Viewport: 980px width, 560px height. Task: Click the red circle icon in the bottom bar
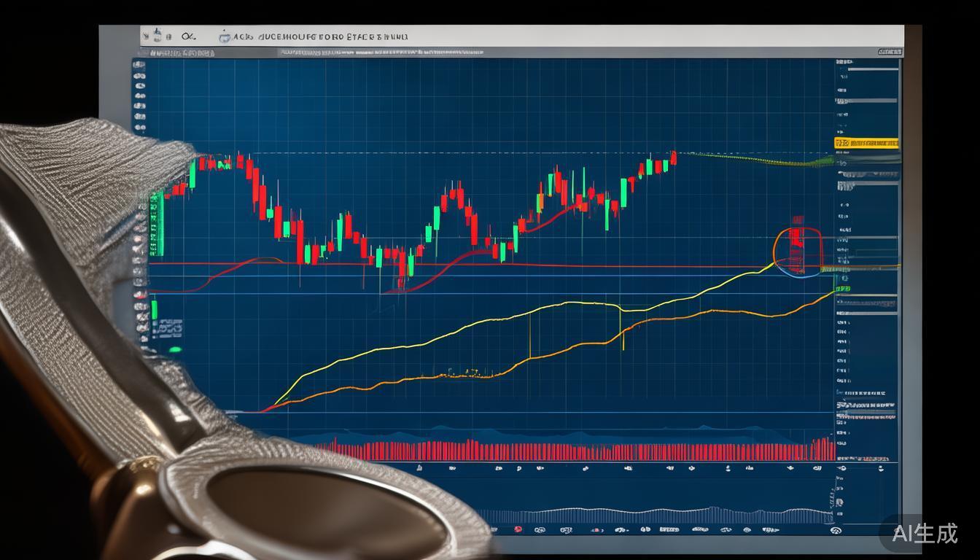tap(518, 529)
